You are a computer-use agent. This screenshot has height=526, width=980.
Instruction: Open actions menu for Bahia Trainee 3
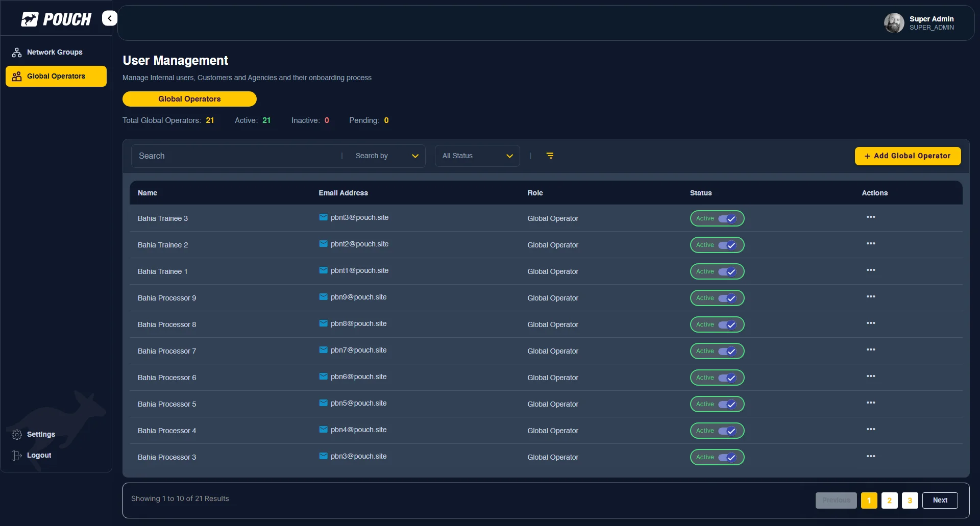pyautogui.click(x=871, y=217)
